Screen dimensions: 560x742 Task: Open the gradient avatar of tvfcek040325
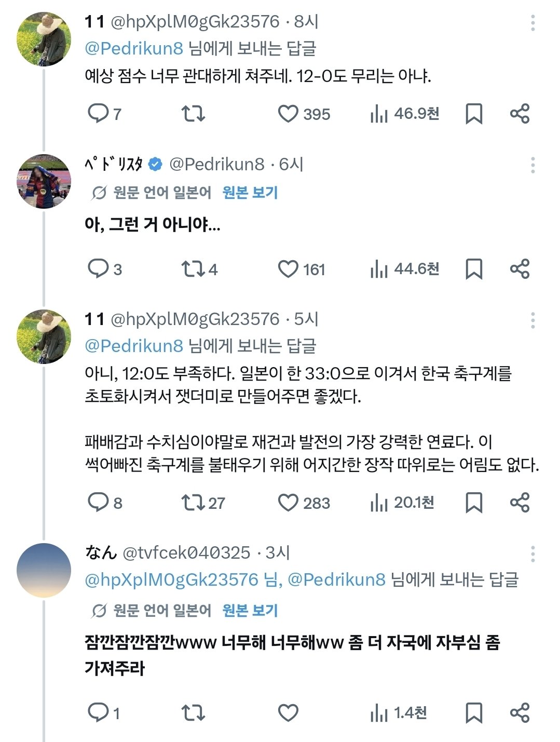click(x=44, y=570)
